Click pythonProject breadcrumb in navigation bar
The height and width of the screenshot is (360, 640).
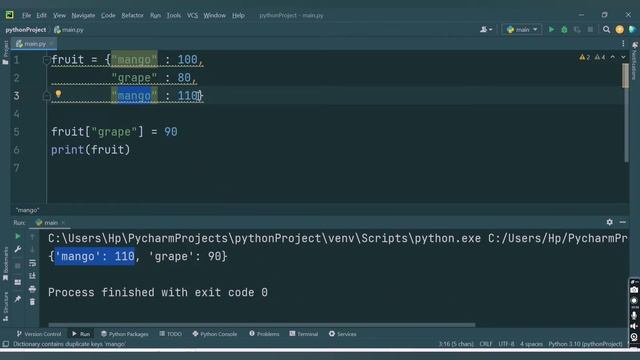click(x=26, y=30)
